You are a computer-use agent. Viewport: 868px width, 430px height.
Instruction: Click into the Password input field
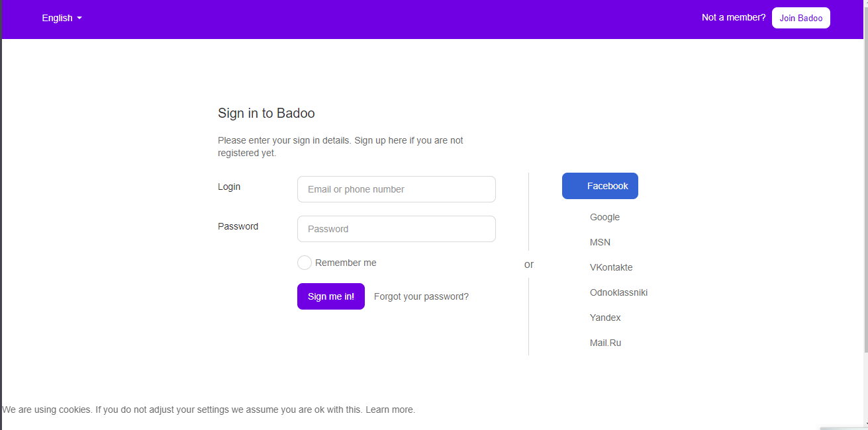(x=396, y=229)
